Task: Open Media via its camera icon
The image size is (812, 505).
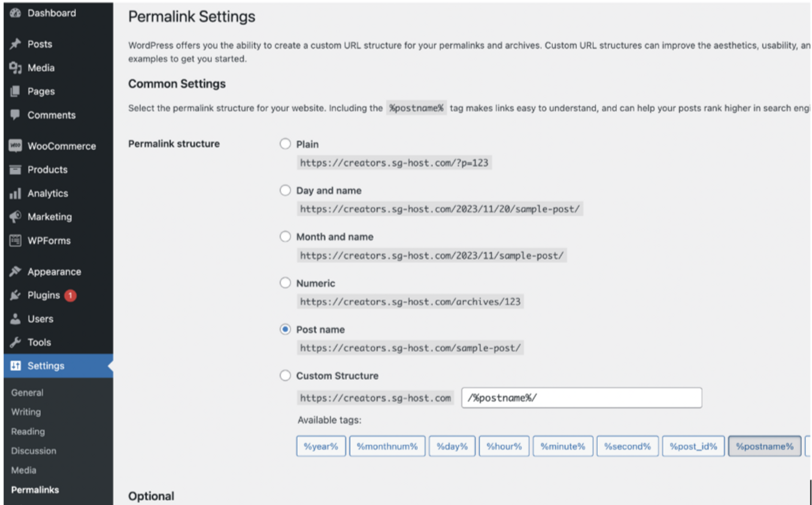Action: (x=15, y=68)
